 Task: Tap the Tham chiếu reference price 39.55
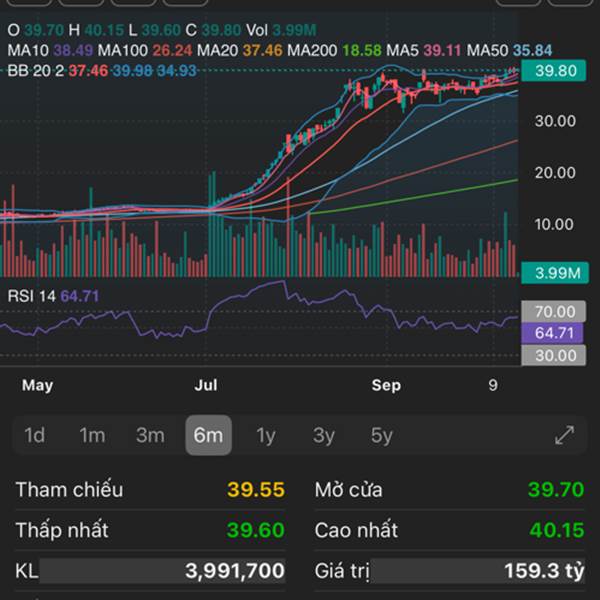click(x=256, y=490)
